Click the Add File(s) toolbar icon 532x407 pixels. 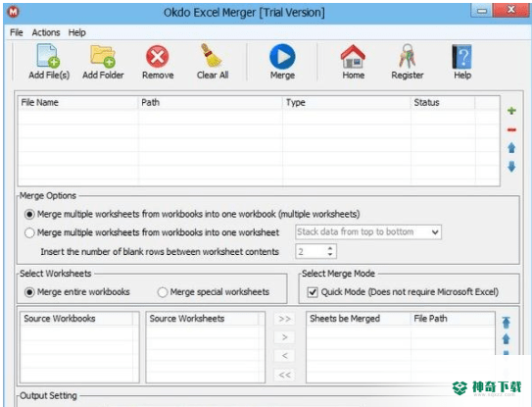49,56
